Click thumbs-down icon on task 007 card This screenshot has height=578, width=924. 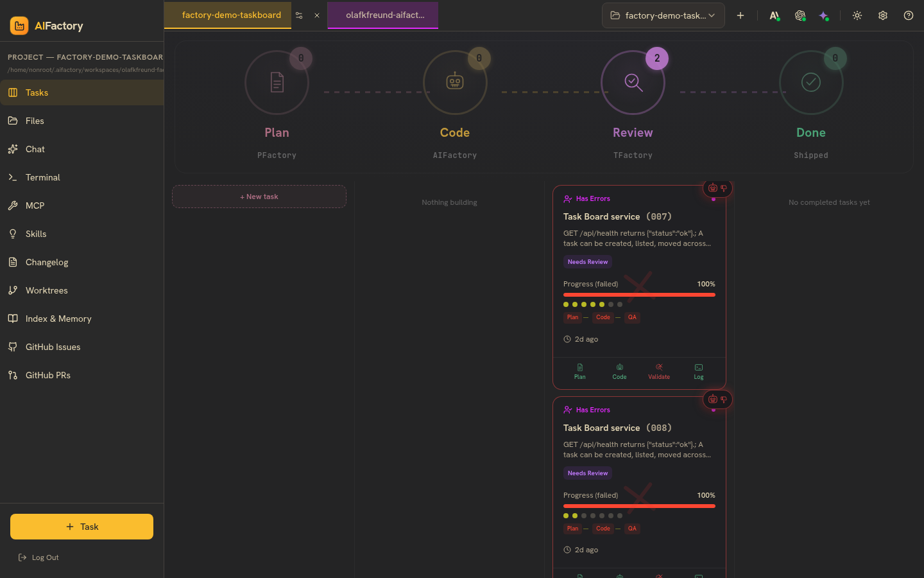pos(724,188)
